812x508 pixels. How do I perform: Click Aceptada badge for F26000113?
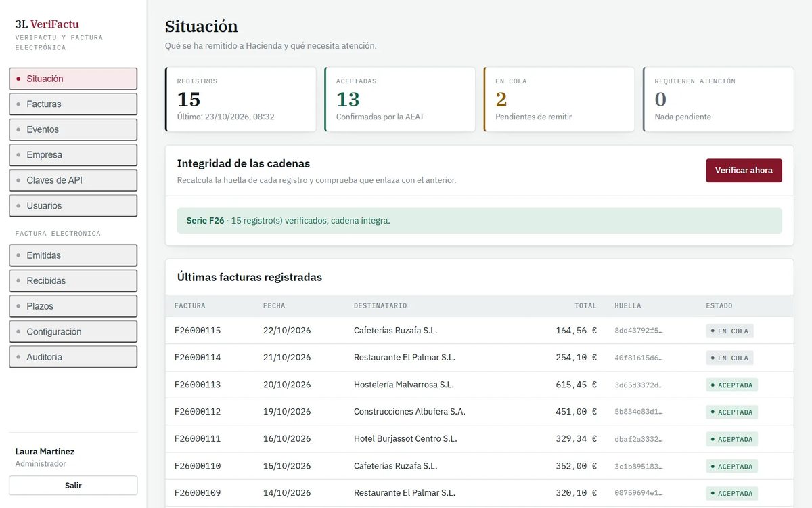pos(731,385)
